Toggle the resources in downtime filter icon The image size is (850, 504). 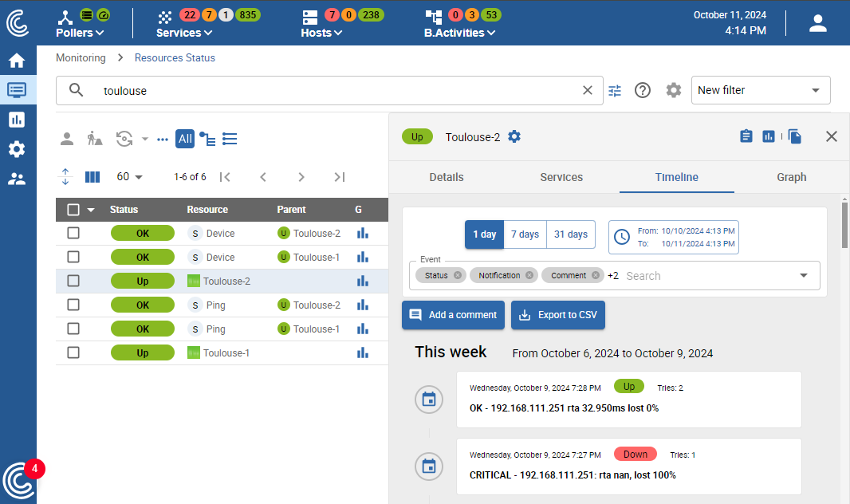coord(95,138)
